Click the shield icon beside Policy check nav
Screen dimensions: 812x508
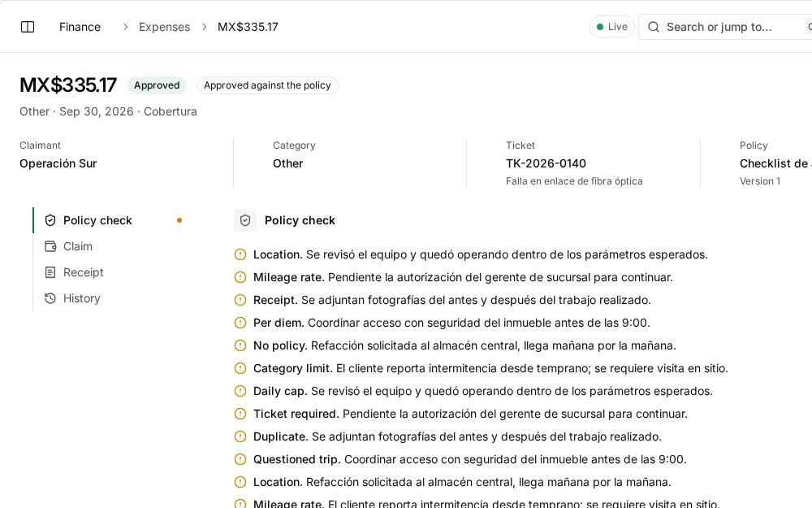point(50,220)
